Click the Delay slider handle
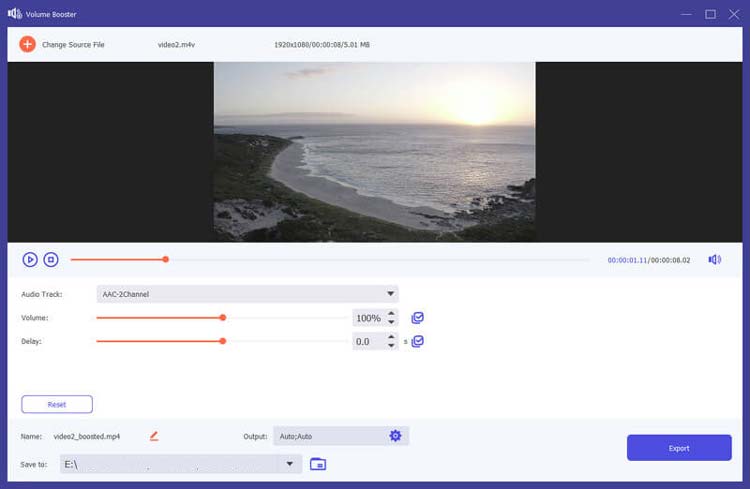 [222, 341]
